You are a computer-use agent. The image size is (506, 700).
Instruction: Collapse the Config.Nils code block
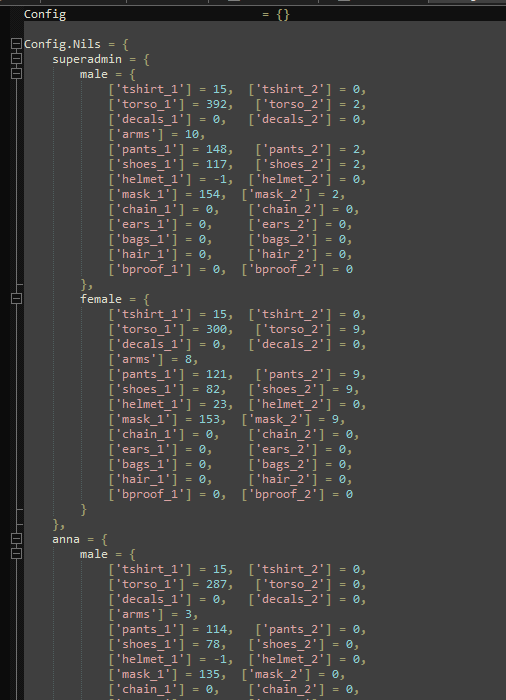[16, 44]
